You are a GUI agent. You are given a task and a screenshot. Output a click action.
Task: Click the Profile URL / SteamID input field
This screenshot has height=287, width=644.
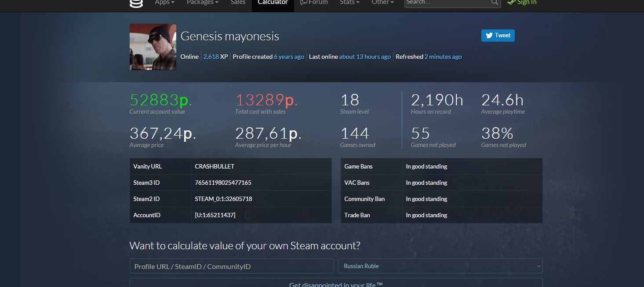[232, 266]
